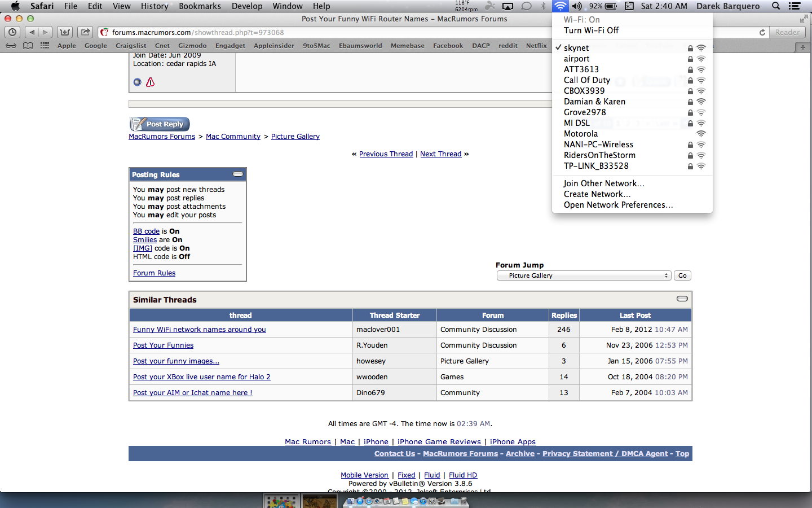This screenshot has height=508, width=812.
Task: Go back with the left arrow button
Action: pos(32,32)
